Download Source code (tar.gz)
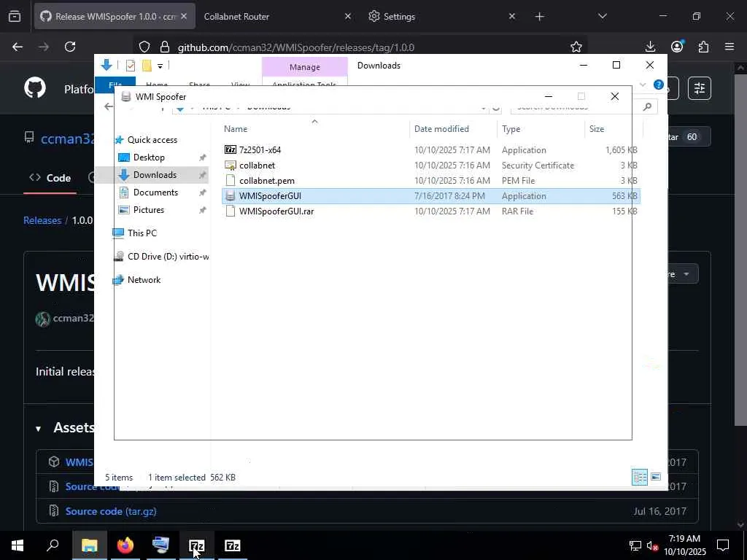Screen dimensions: 747x560 click(x=111, y=511)
